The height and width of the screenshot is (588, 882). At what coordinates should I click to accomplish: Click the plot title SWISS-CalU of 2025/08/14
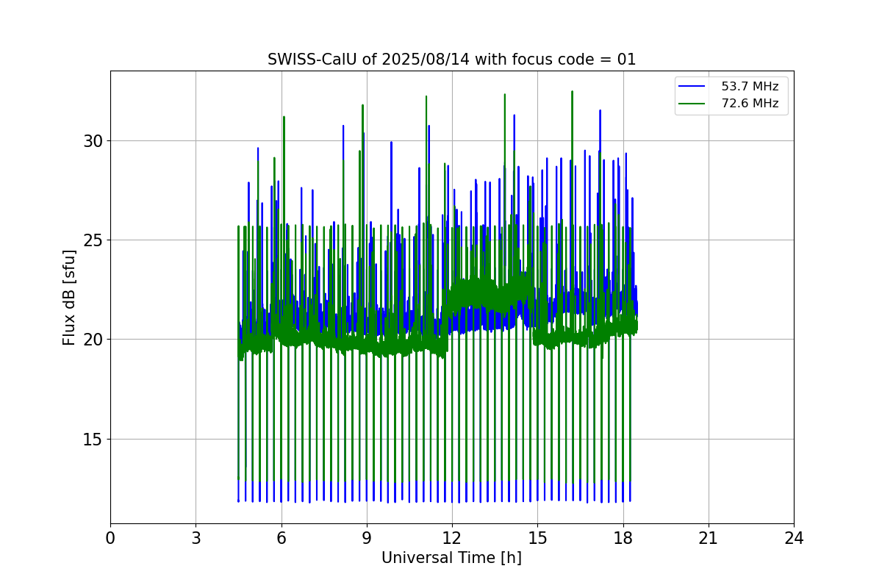coord(451,60)
